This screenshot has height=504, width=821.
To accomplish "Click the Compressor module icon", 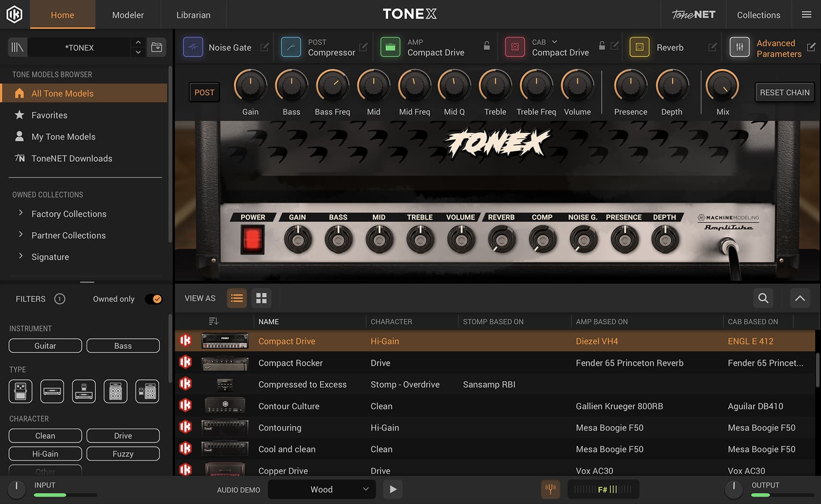I will (x=291, y=47).
